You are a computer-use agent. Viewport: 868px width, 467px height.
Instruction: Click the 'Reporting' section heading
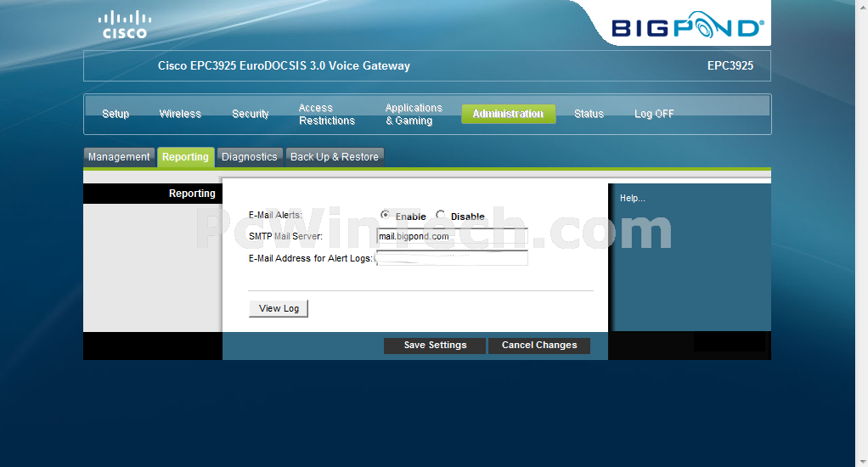coord(192,193)
